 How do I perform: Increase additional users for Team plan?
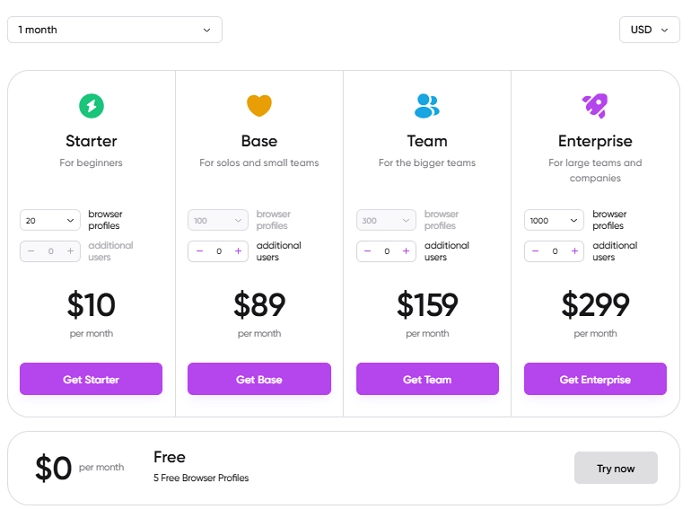pyautogui.click(x=406, y=251)
